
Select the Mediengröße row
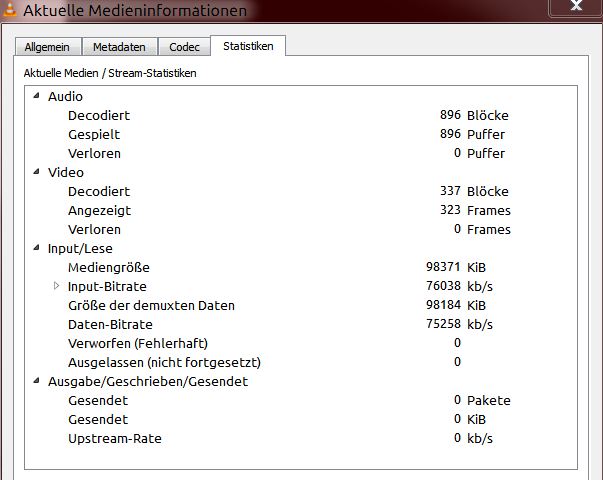point(301,267)
